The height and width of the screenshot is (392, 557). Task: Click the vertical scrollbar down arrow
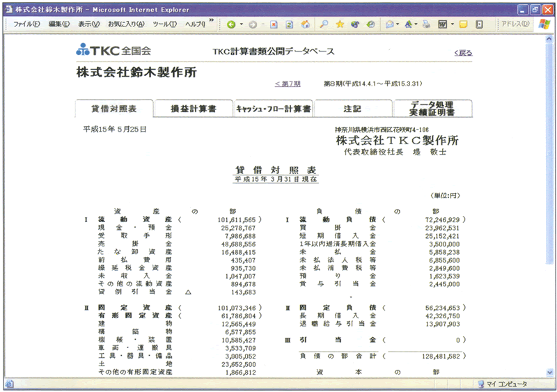[x=549, y=373]
